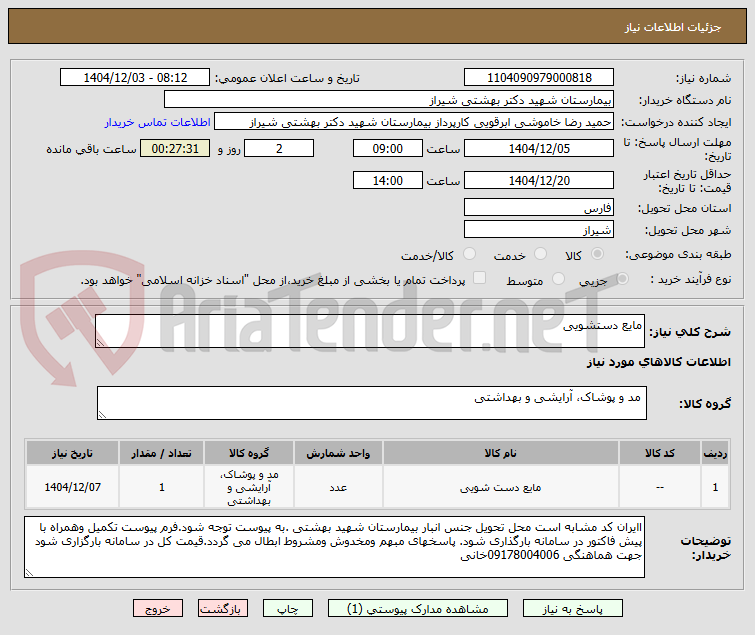Click the تاریخ نیاز column header
The width and height of the screenshot is (755, 635).
point(72,453)
